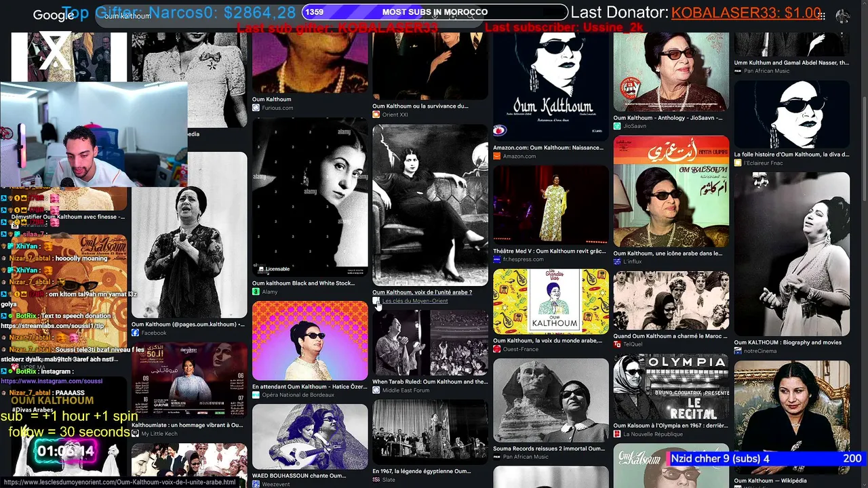The image size is (868, 488).
Task: Click the Amazon.com favicon
Action: [x=496, y=156]
